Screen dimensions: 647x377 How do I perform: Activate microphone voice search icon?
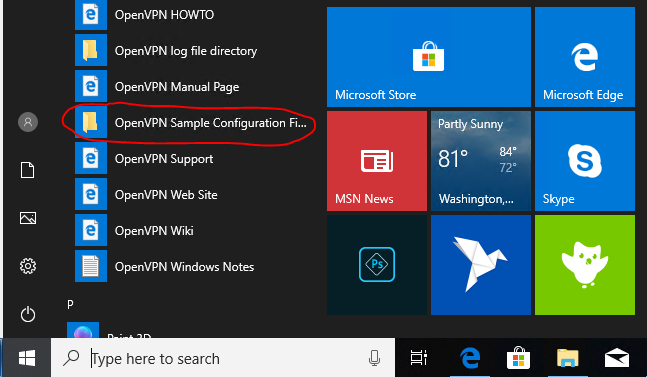[374, 358]
